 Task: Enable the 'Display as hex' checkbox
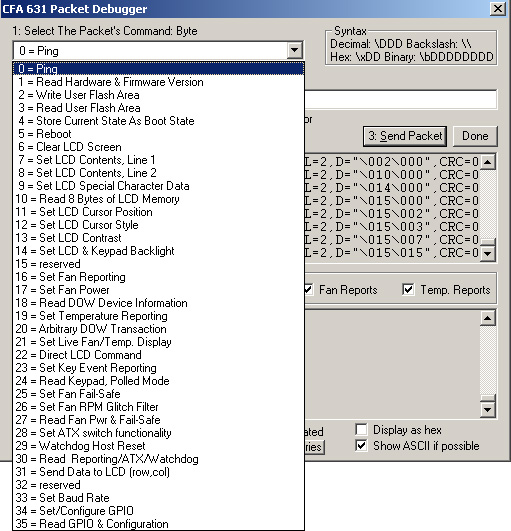[361, 430]
